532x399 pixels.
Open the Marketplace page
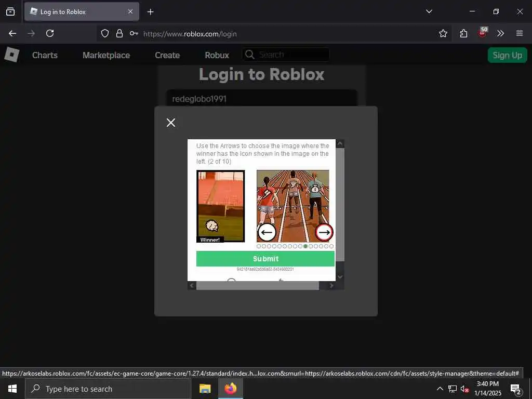click(106, 55)
